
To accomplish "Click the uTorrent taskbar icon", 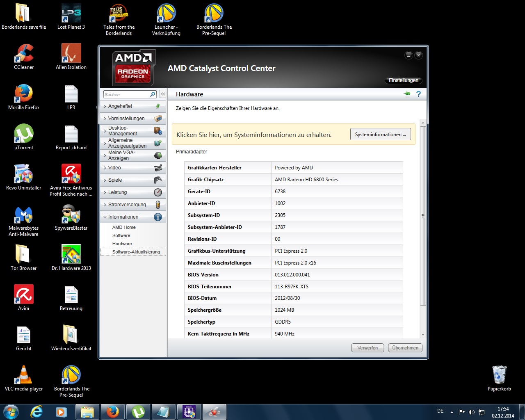I will [138, 412].
